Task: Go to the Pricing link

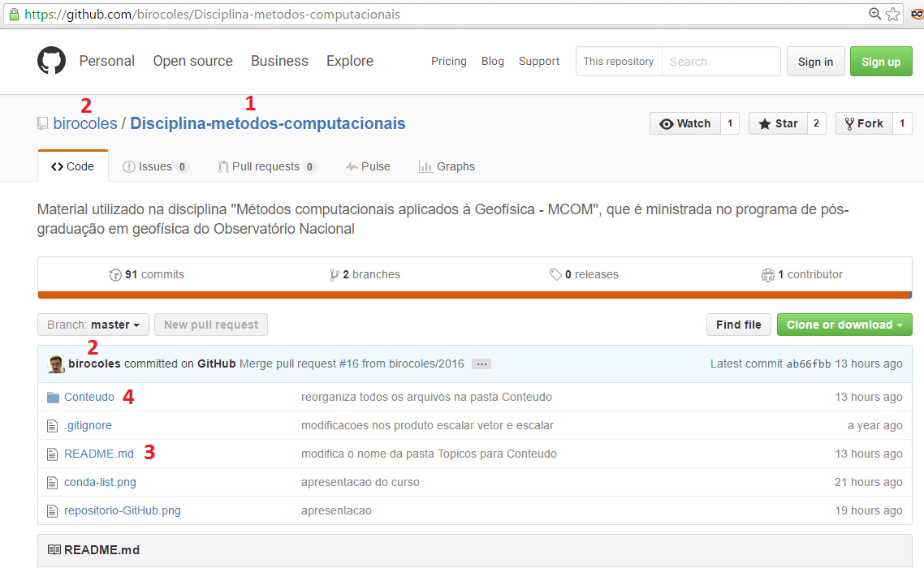Action: pos(448,62)
